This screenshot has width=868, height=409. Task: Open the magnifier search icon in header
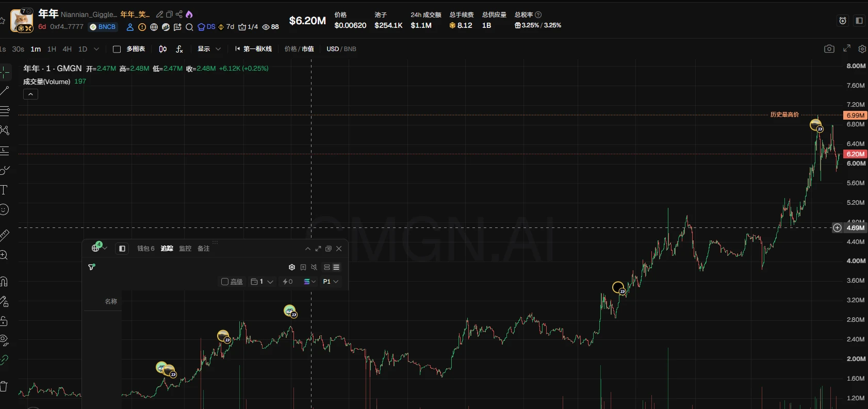pyautogui.click(x=189, y=27)
